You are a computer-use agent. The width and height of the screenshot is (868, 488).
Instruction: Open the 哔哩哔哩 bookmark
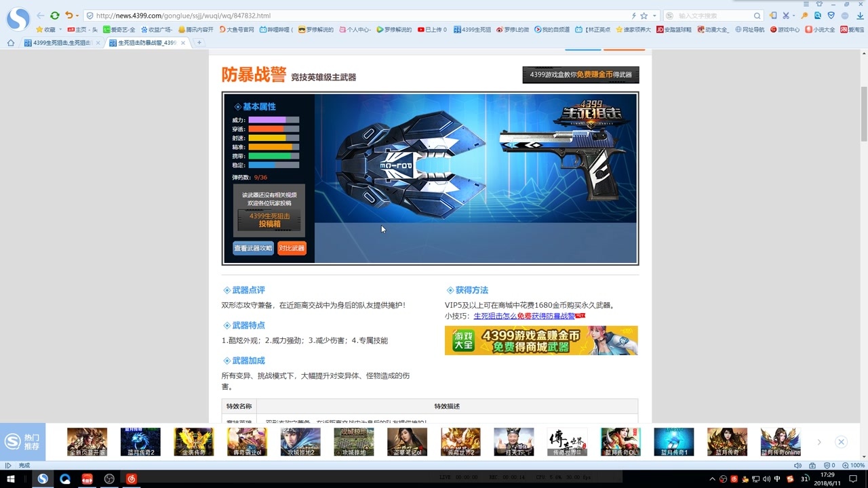(276, 30)
